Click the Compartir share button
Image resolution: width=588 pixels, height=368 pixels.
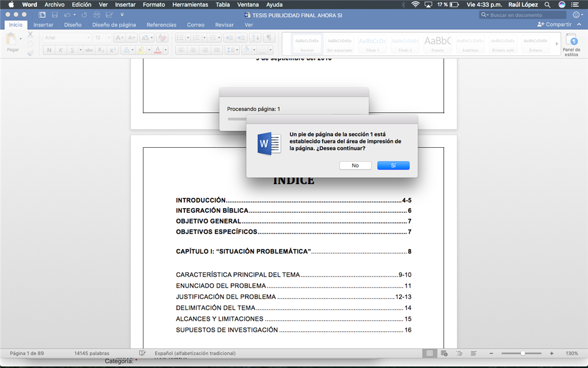554,24
